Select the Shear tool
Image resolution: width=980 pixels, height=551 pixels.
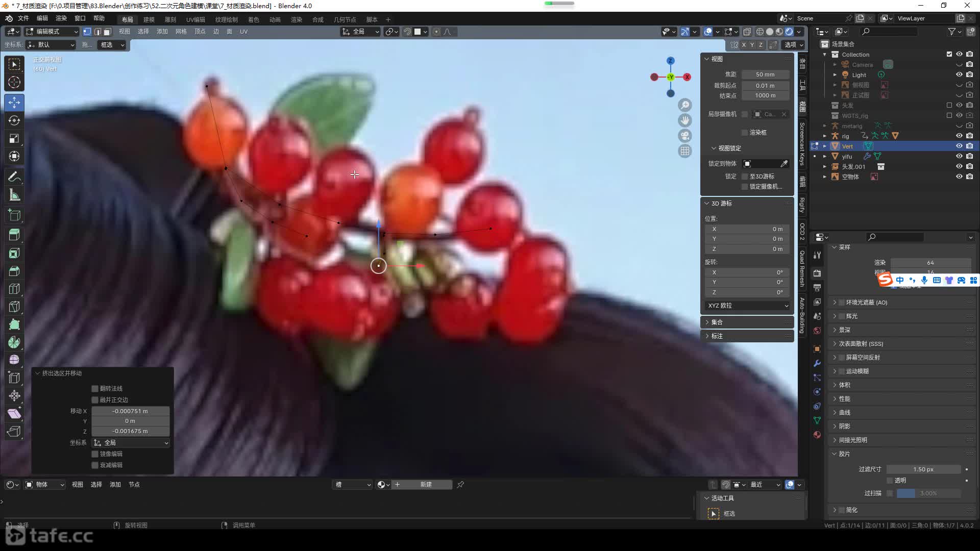click(x=14, y=413)
